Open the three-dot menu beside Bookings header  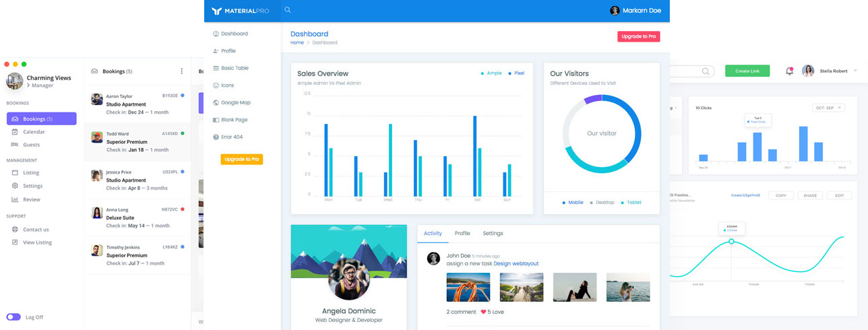(181, 71)
